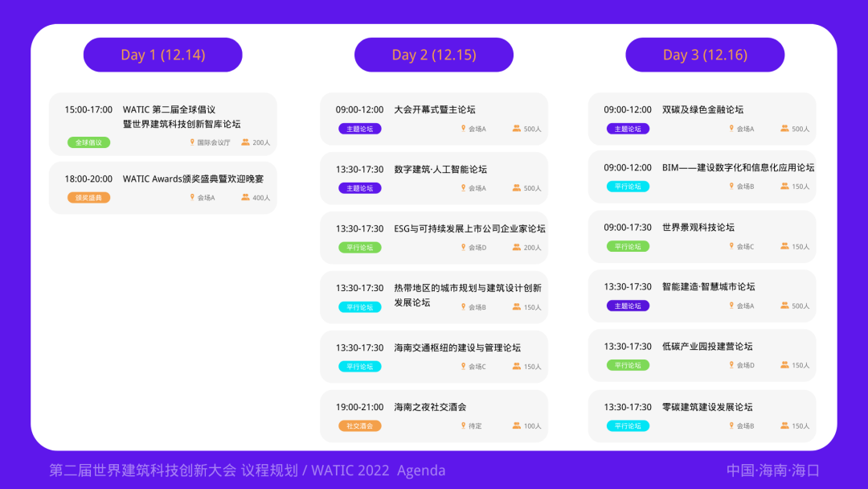Click location pin in WATIC Awards颁奖盛典 card

[x=192, y=197]
